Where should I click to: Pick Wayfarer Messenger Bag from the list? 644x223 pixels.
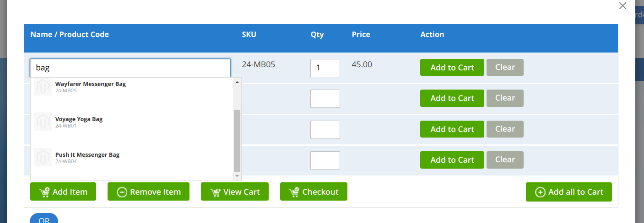point(91,84)
